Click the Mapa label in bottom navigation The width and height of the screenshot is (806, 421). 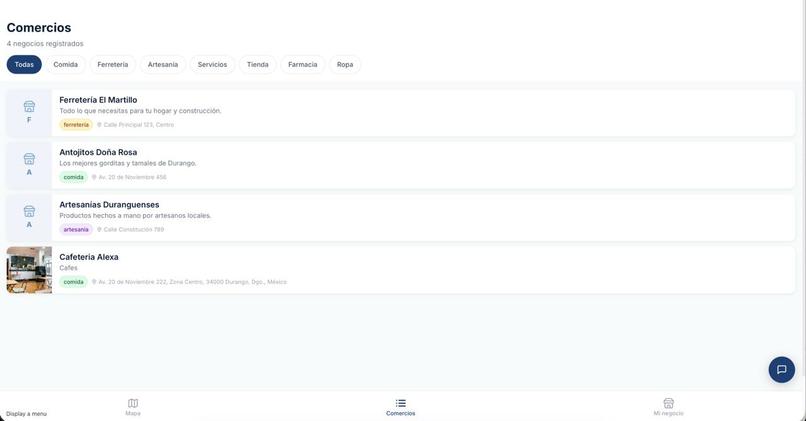pyautogui.click(x=133, y=413)
